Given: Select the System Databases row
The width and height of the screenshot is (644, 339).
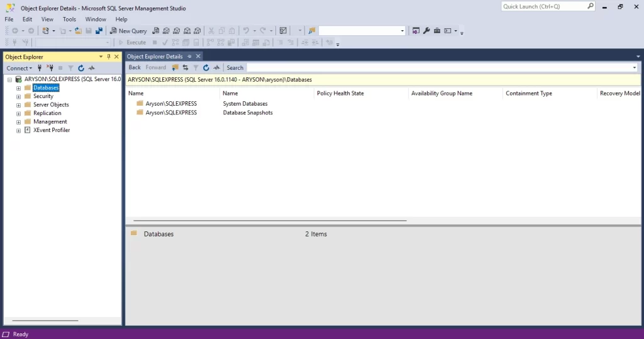Looking at the screenshot, I should 245,104.
